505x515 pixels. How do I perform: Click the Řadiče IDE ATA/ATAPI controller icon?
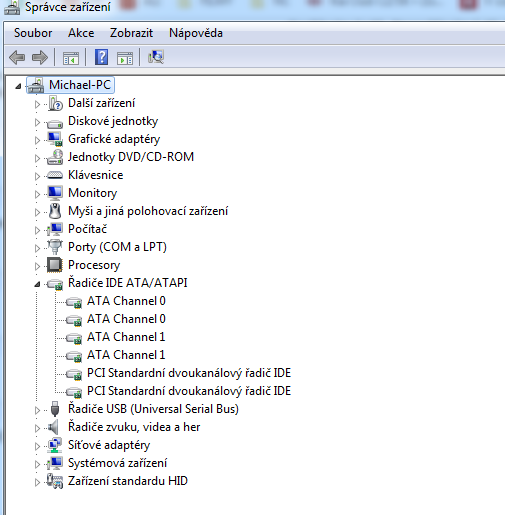55,284
